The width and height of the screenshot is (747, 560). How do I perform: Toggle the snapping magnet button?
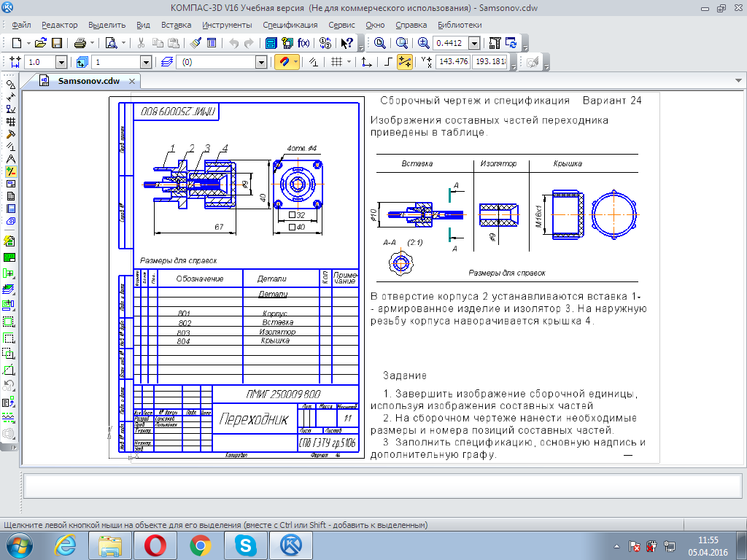coord(284,62)
